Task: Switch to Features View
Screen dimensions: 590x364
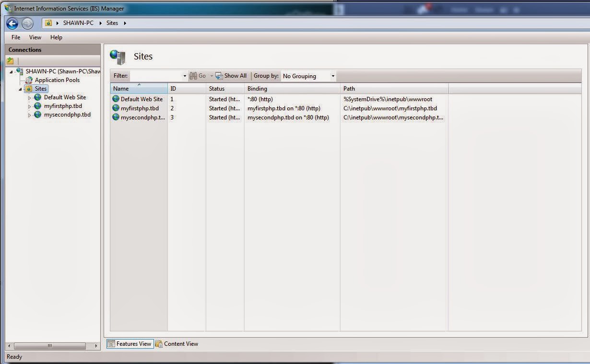Action: click(130, 344)
